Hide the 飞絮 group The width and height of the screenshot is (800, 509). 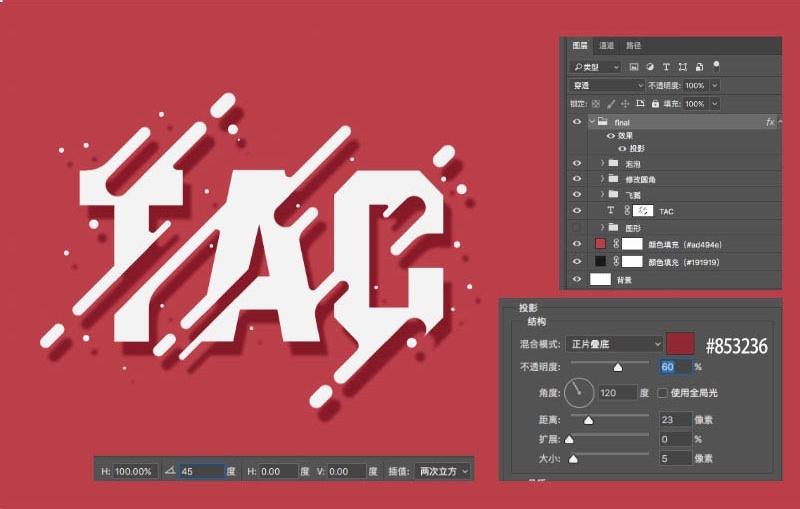(x=577, y=194)
